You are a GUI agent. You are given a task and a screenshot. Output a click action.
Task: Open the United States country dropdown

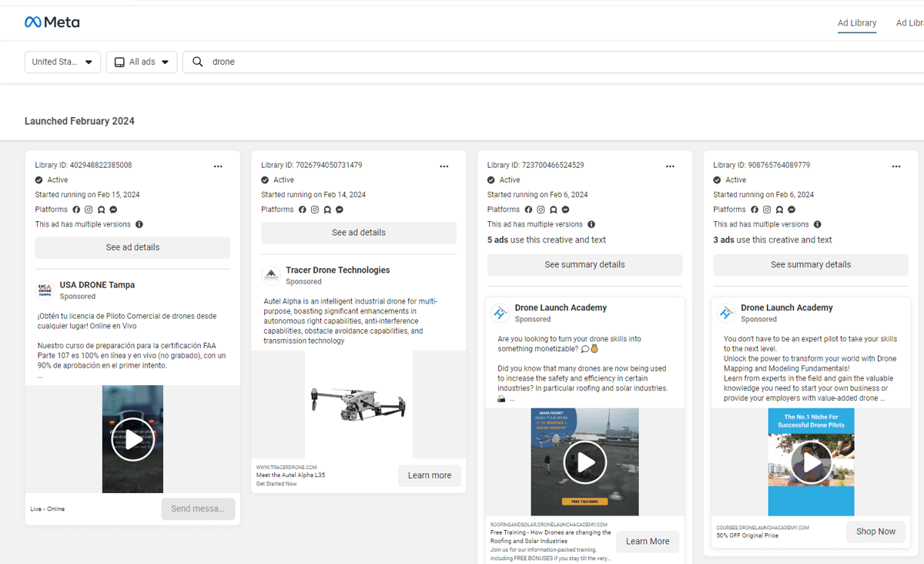pyautogui.click(x=62, y=62)
